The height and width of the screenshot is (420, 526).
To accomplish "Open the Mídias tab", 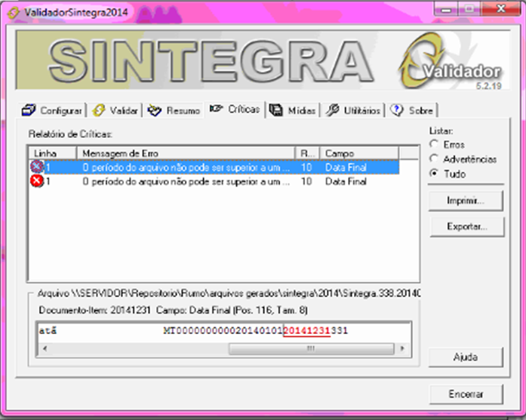I will [x=293, y=110].
